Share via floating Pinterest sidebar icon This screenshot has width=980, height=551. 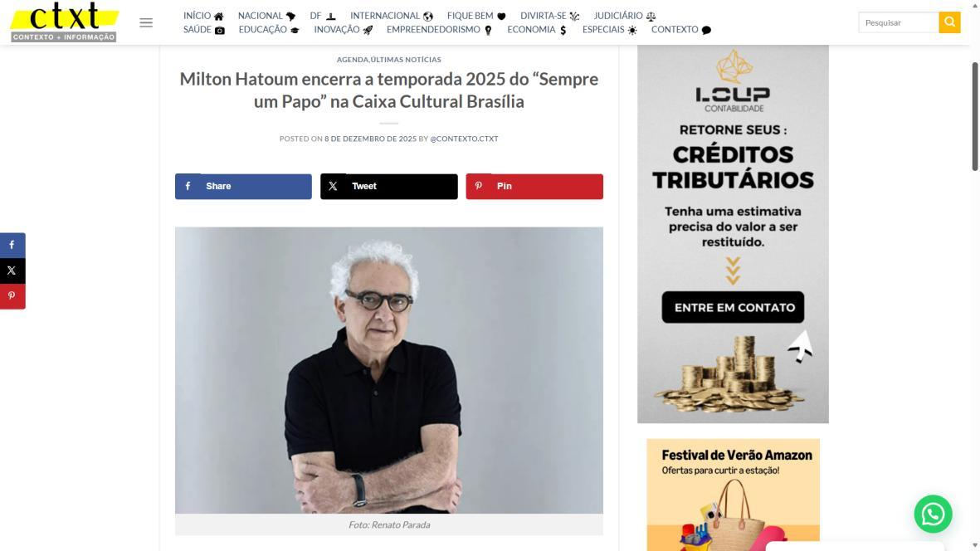click(12, 296)
